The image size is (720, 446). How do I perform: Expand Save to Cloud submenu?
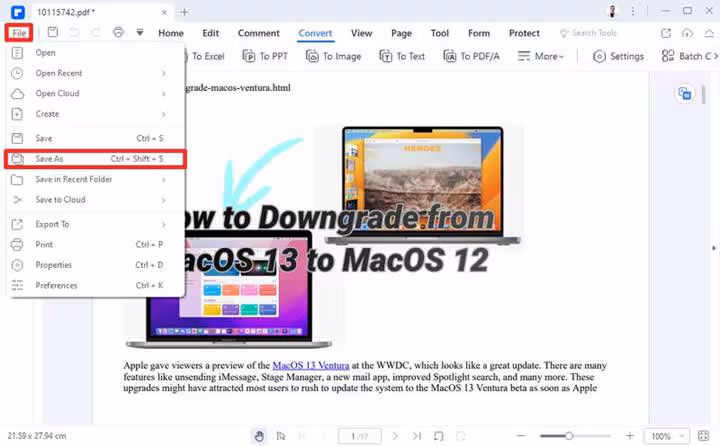tap(96, 199)
